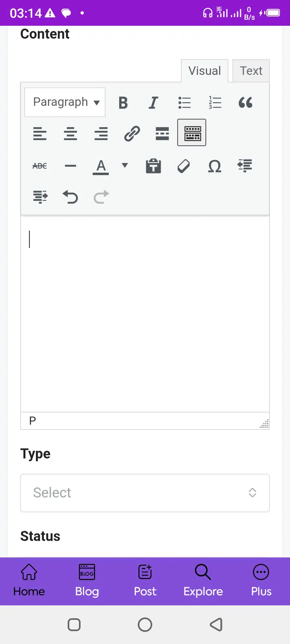Open the Paragraph format dropdown

(x=65, y=102)
